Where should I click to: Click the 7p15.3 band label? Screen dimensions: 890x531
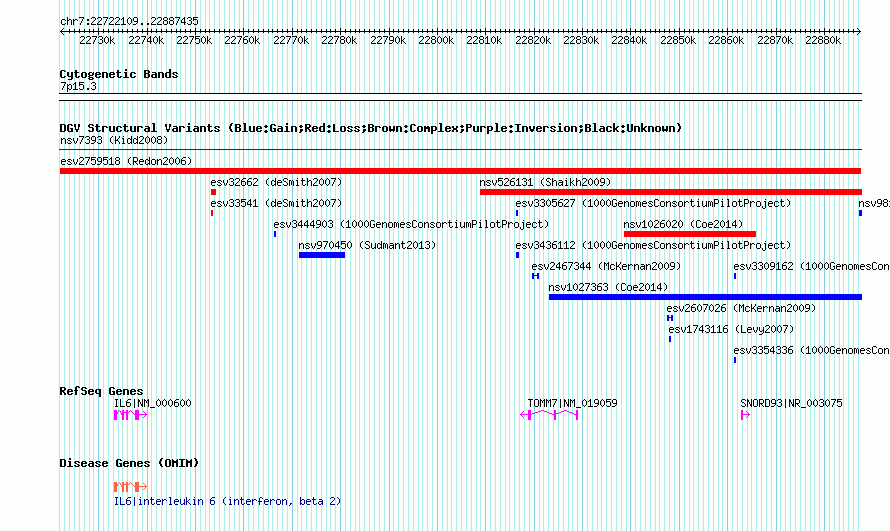point(78,87)
